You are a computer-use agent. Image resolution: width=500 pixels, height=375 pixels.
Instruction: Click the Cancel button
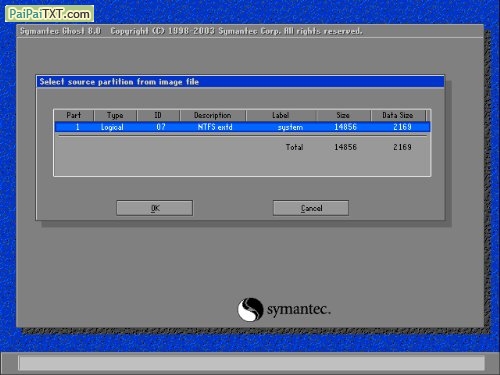311,208
